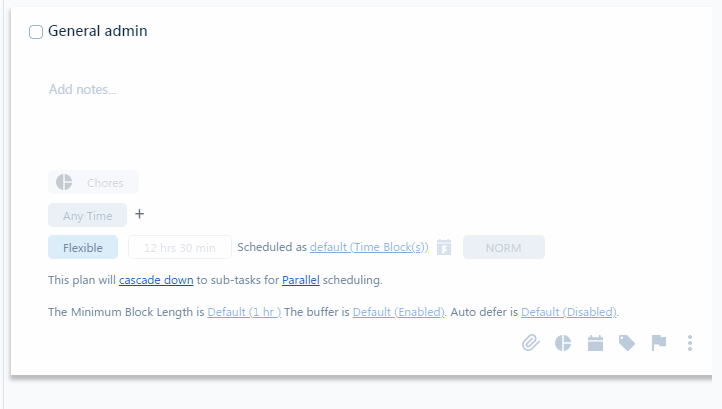
Task: Open the Any Time time-map selector
Action: [87, 215]
